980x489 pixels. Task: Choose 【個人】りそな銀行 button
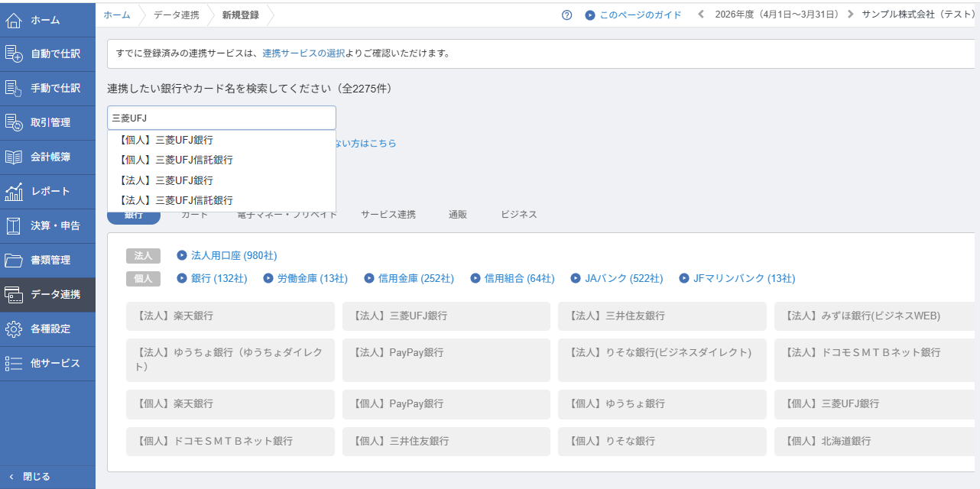(x=662, y=442)
